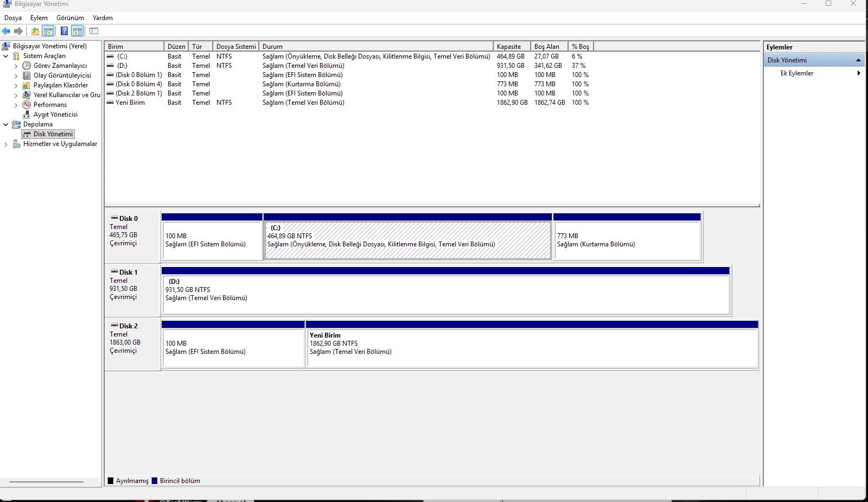Select the Bilgisayar Yönetimi (Yerel) root node icon
This screenshot has height=502, width=868.
click(7, 46)
